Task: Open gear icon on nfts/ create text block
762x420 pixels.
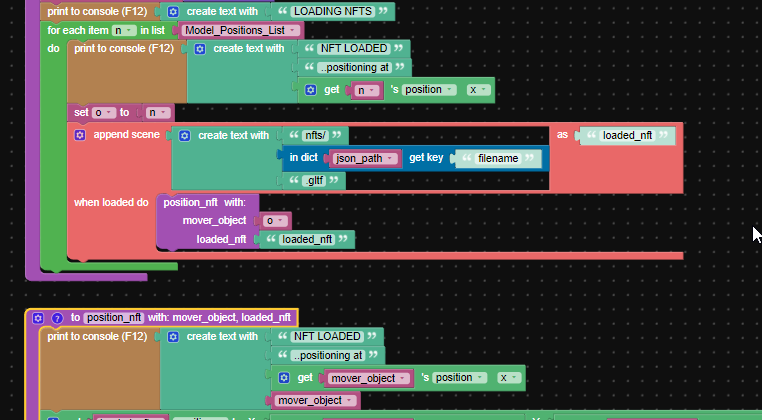Action: [x=185, y=136]
